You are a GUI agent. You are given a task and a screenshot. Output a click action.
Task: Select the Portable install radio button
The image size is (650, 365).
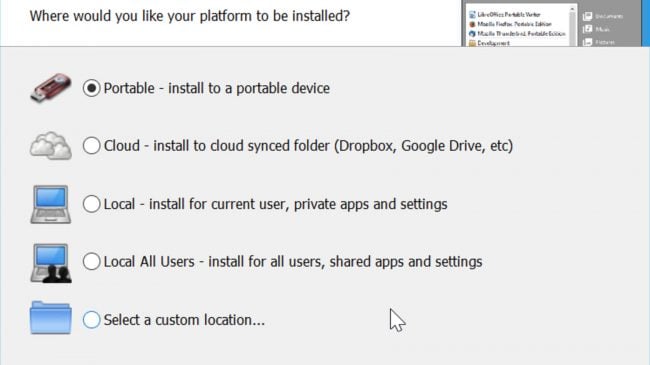click(91, 88)
